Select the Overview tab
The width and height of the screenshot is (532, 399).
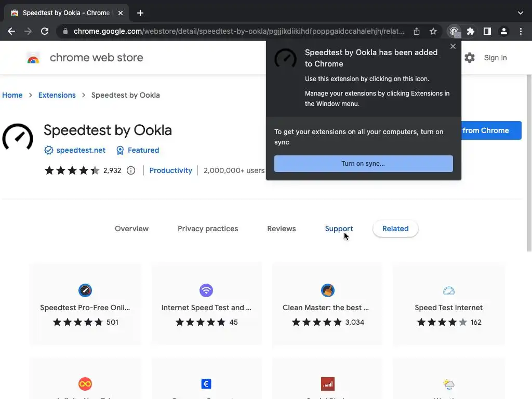point(131,229)
